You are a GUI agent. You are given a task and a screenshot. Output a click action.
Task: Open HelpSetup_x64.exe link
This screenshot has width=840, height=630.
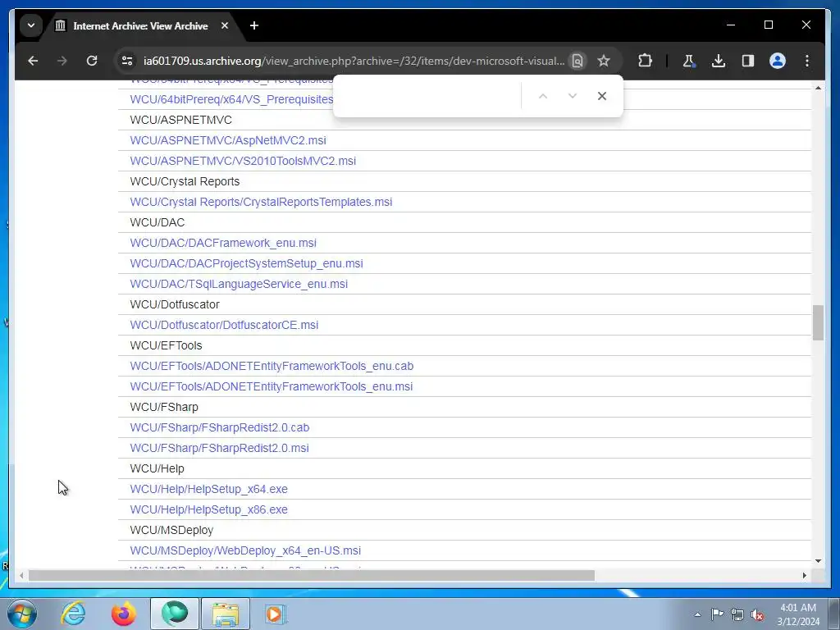point(208,489)
